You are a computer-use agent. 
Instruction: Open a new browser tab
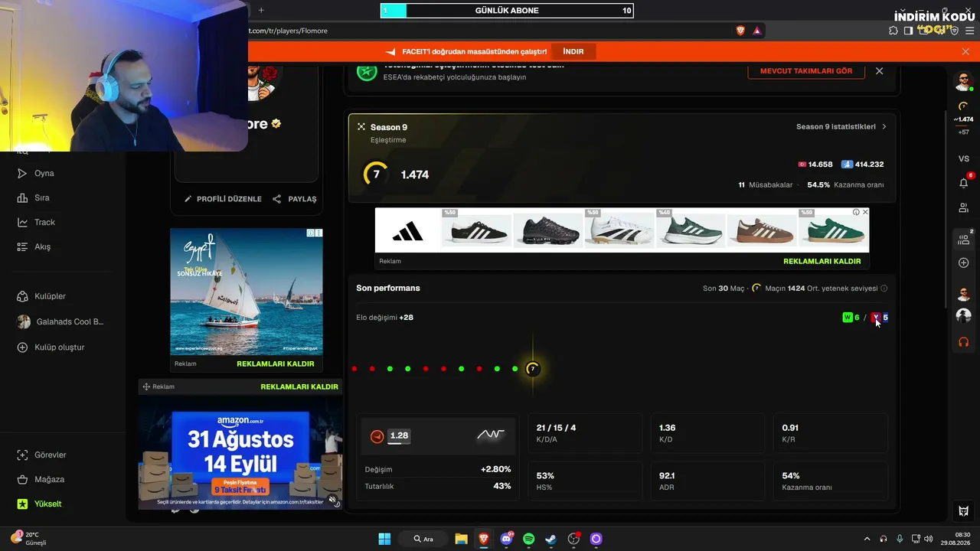[x=261, y=10]
